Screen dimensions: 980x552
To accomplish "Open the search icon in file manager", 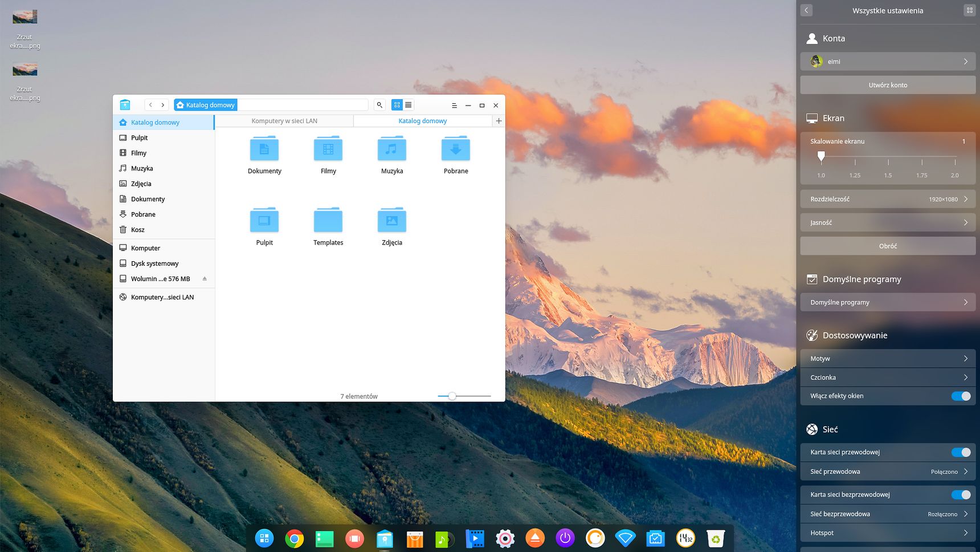I will click(379, 105).
